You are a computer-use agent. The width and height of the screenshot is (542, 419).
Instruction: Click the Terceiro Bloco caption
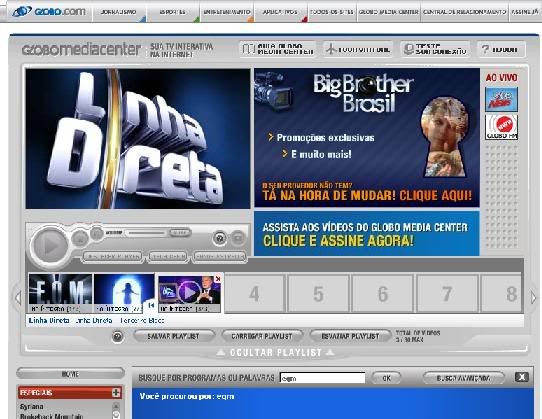coord(142,320)
